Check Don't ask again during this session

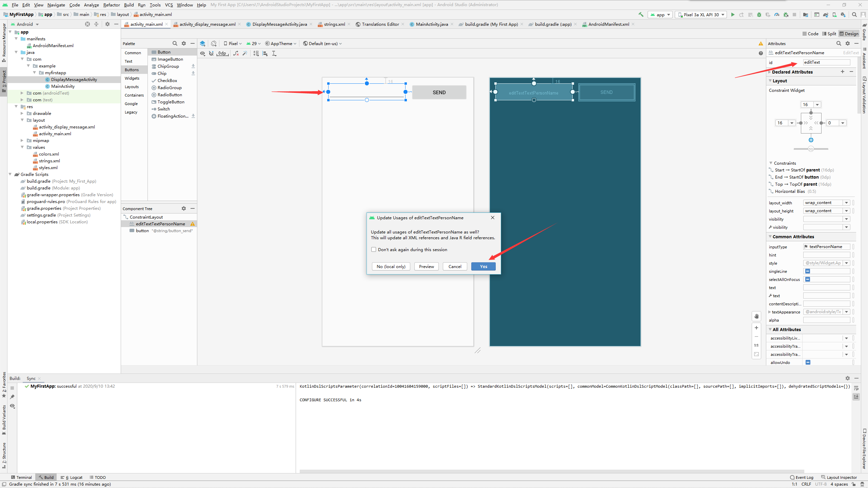click(374, 249)
